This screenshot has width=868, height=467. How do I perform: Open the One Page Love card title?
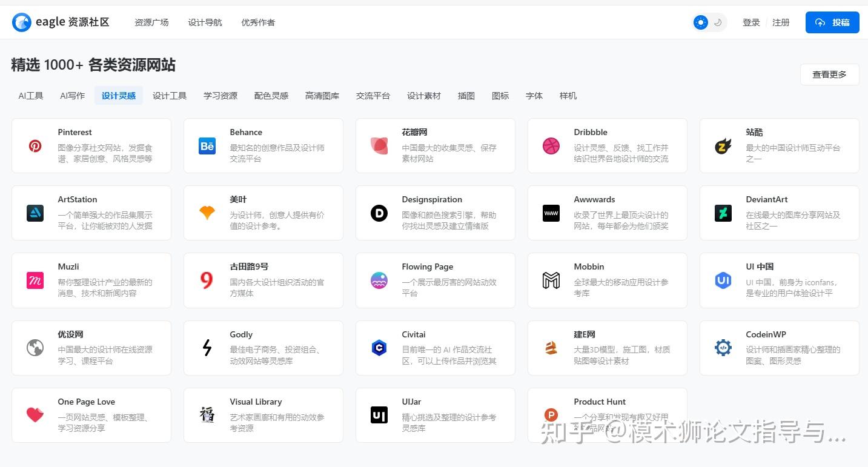click(x=87, y=402)
